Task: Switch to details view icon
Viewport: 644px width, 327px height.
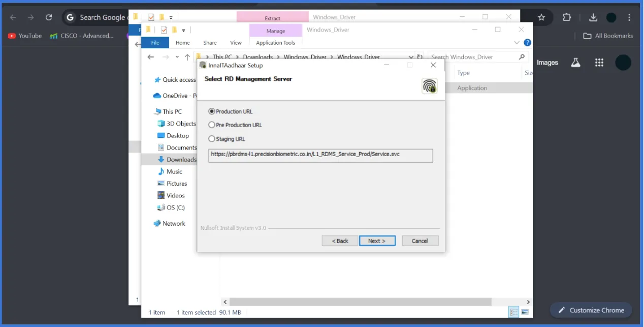Action: coord(513,312)
